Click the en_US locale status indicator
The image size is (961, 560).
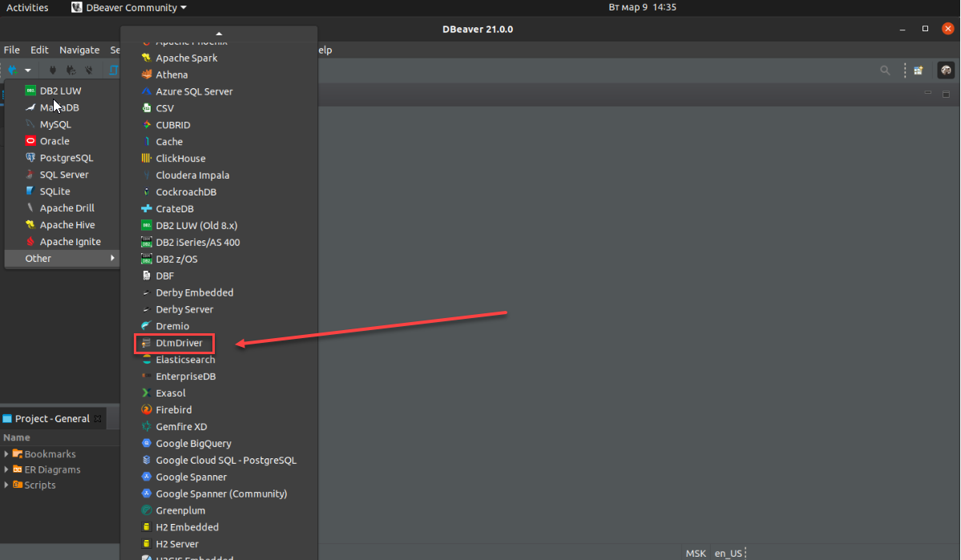tap(729, 554)
